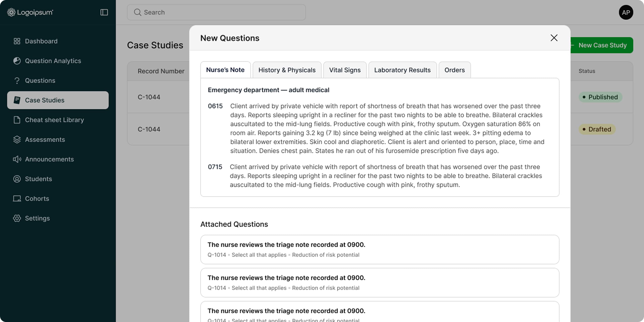Screen dimensions: 644x322
Task: Click the Case Studies book icon
Action: pyautogui.click(x=17, y=100)
